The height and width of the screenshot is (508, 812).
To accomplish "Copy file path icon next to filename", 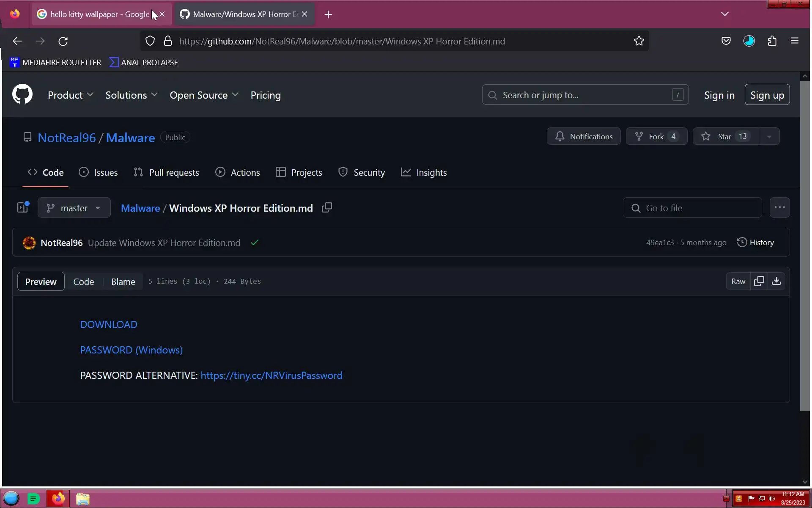I will click(x=326, y=208).
